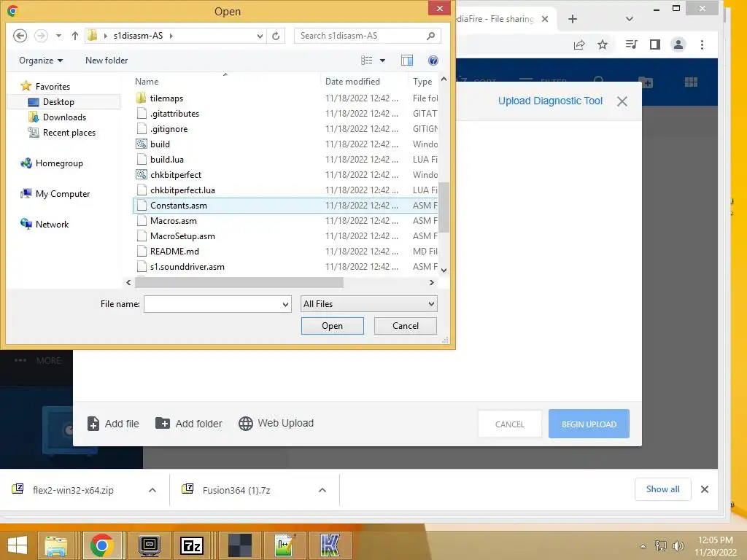
Task: Open the Upload Diagnostic Tool link
Action: pos(550,101)
